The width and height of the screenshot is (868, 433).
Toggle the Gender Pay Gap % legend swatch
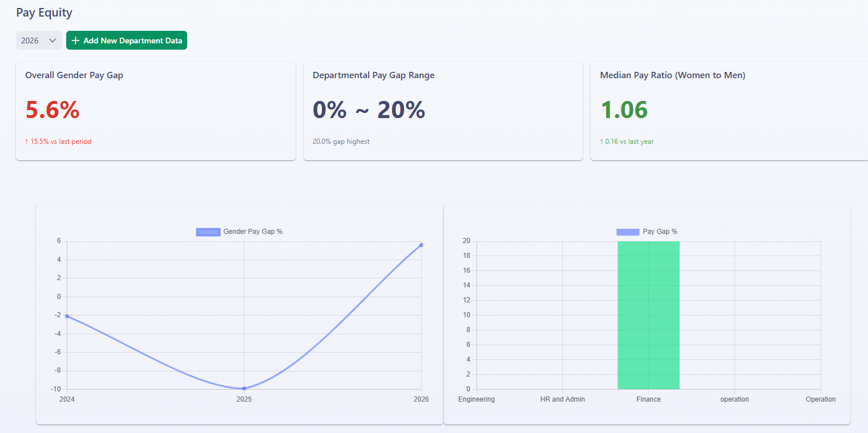click(x=208, y=232)
